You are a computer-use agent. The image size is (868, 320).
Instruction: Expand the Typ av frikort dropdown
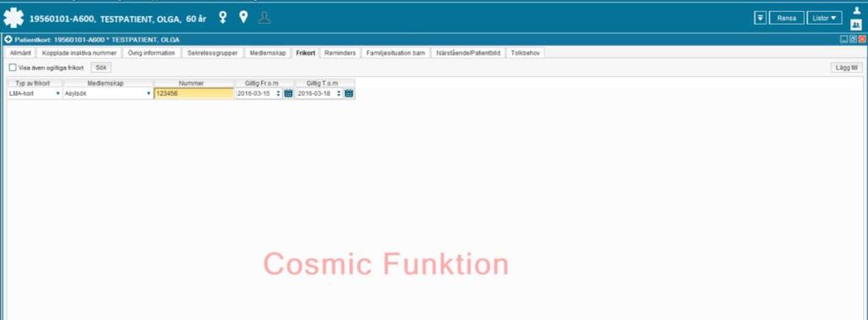58,93
